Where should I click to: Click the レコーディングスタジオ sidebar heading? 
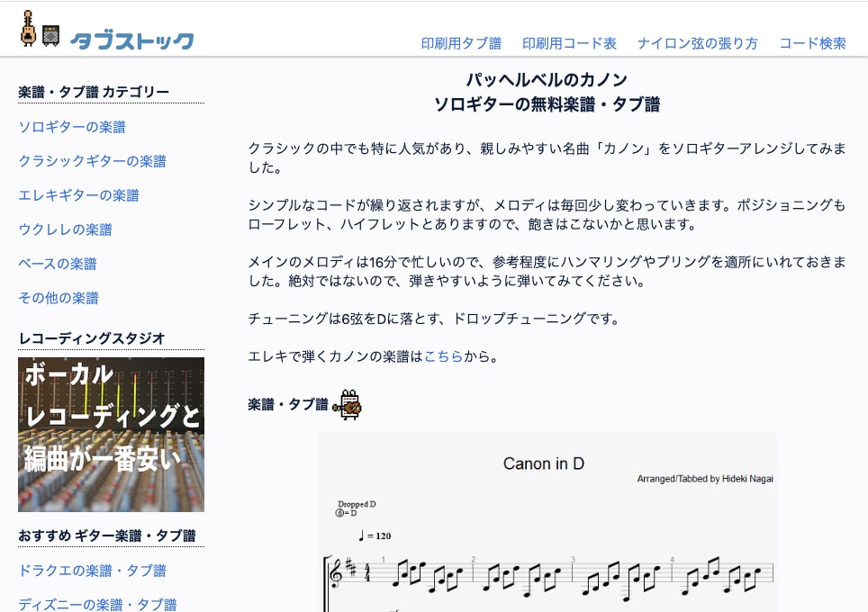tap(92, 338)
